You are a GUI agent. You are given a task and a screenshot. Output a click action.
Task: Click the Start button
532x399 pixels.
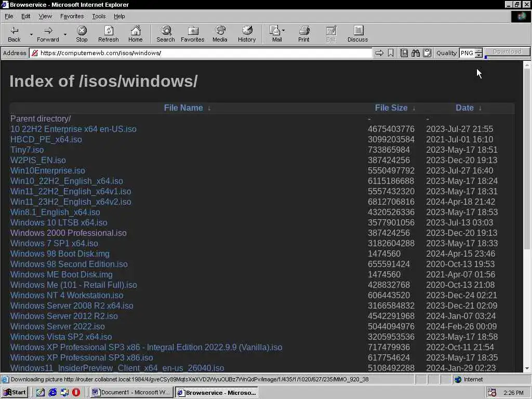click(x=15, y=393)
